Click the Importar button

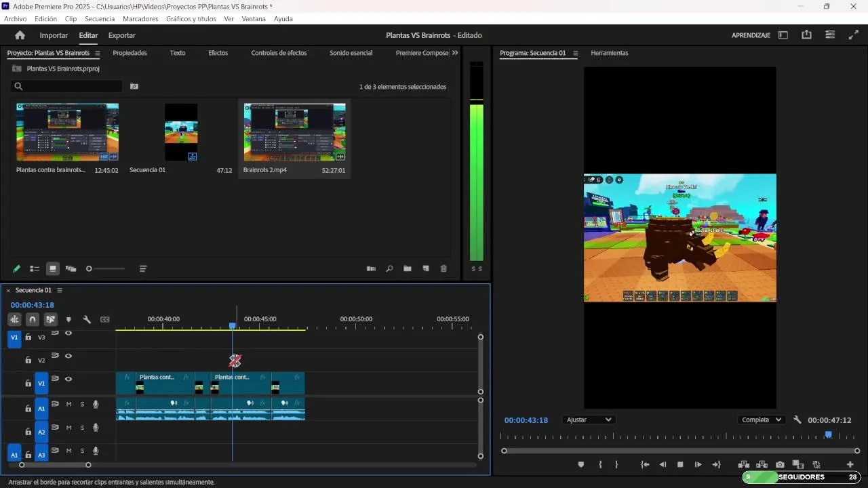pos(54,35)
